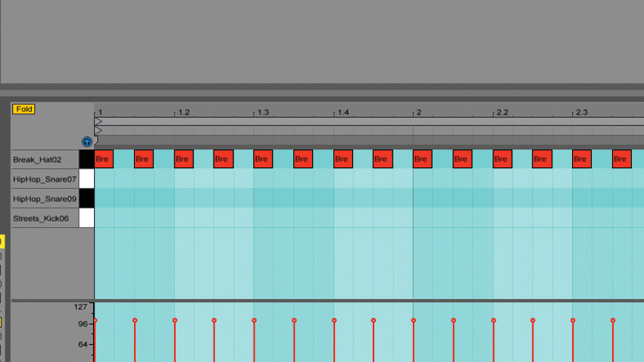The height and width of the screenshot is (362, 644).
Task: Select the HipHop_Snare07 lane label
Action: click(45, 179)
